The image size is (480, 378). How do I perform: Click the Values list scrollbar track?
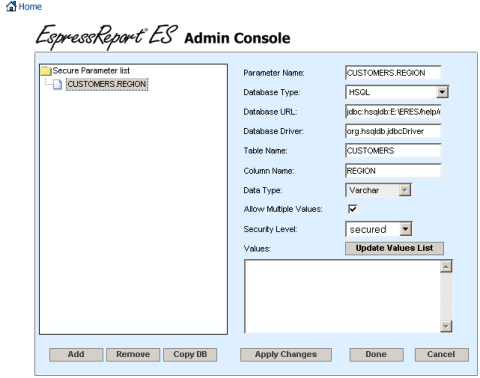click(446, 296)
